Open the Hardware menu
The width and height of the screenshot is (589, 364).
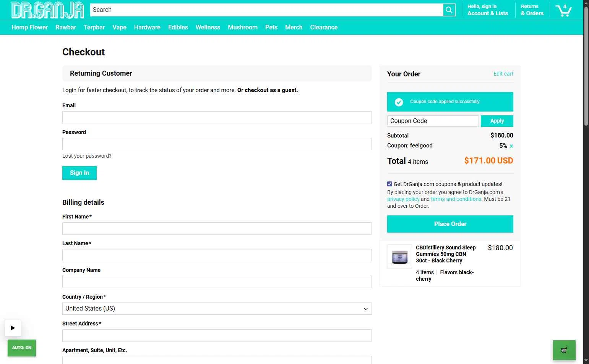[x=147, y=28]
